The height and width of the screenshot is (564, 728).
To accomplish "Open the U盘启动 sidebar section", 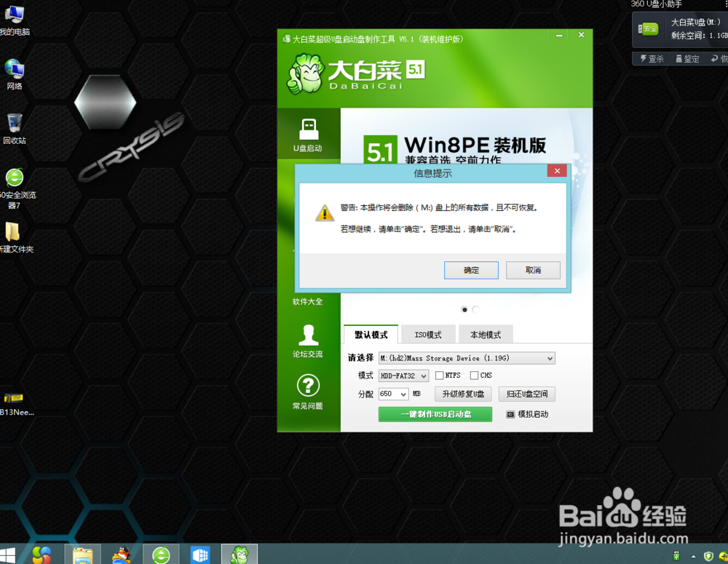I will pos(308,135).
